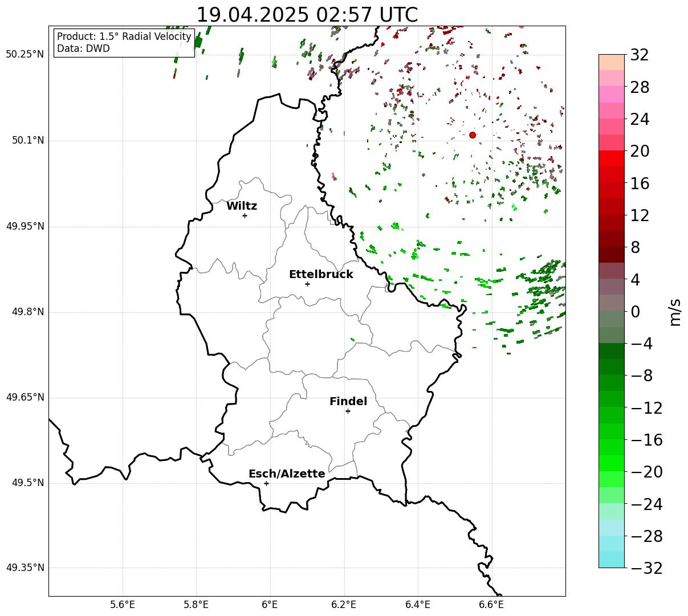Click the latitude label 49.8°N
The height and width of the screenshot is (616, 688).
point(28,312)
